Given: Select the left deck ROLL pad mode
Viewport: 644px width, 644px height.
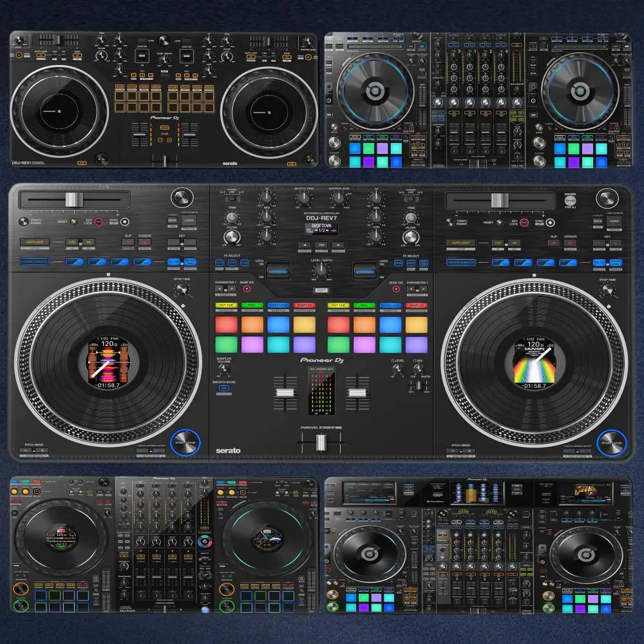Looking at the screenshot, I should (x=252, y=305).
